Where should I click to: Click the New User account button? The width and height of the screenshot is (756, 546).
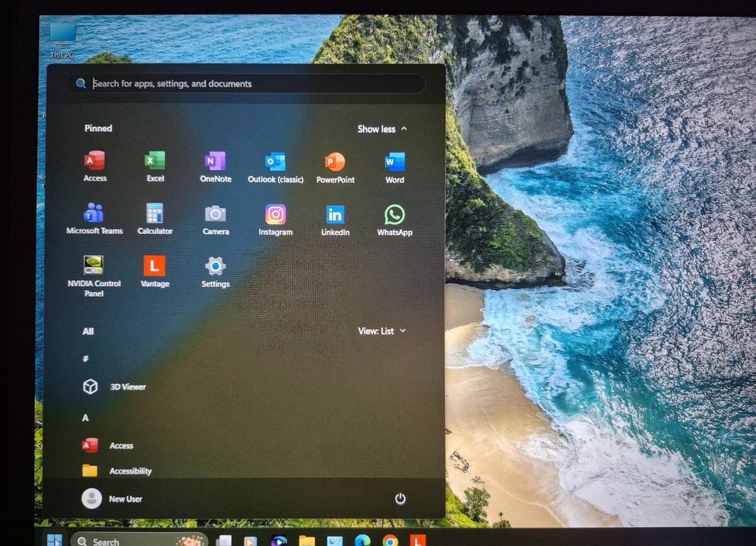pyautogui.click(x=112, y=499)
